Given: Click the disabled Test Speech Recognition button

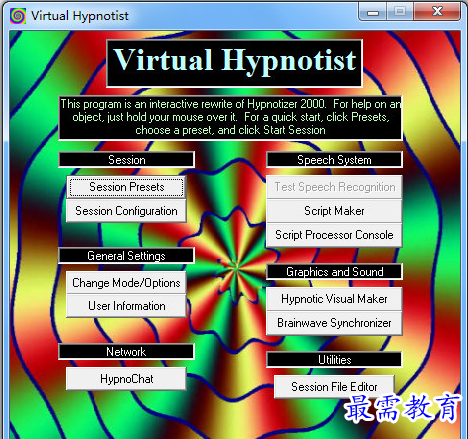Looking at the screenshot, I should pos(334,187).
